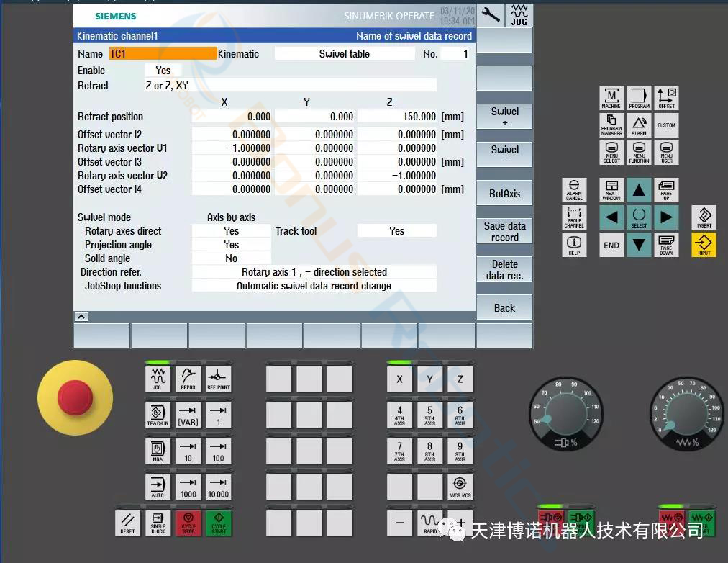The width and height of the screenshot is (728, 563).
Task: Toggle the Track tool Yes field
Action: [396, 231]
